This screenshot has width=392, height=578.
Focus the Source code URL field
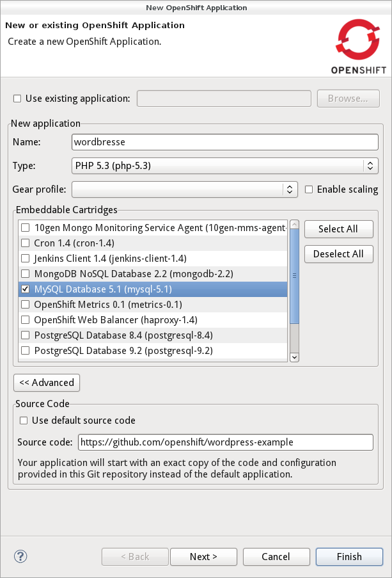click(x=226, y=442)
